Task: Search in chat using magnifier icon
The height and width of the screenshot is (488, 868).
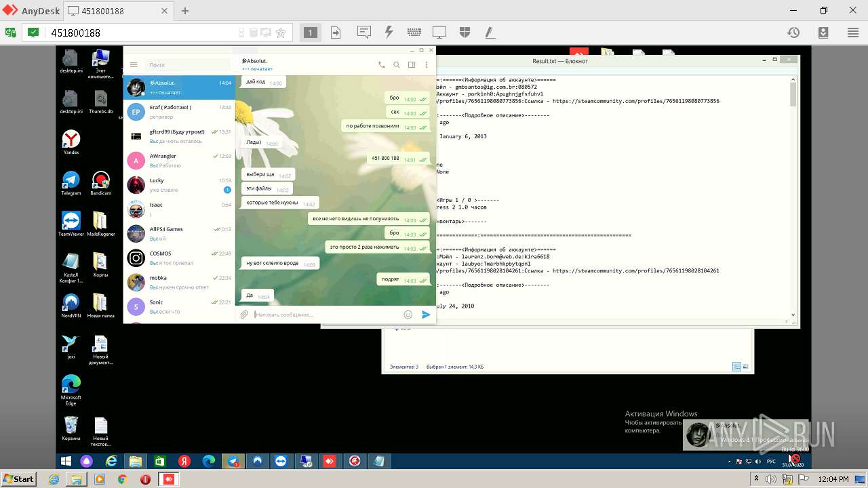Action: coord(397,65)
